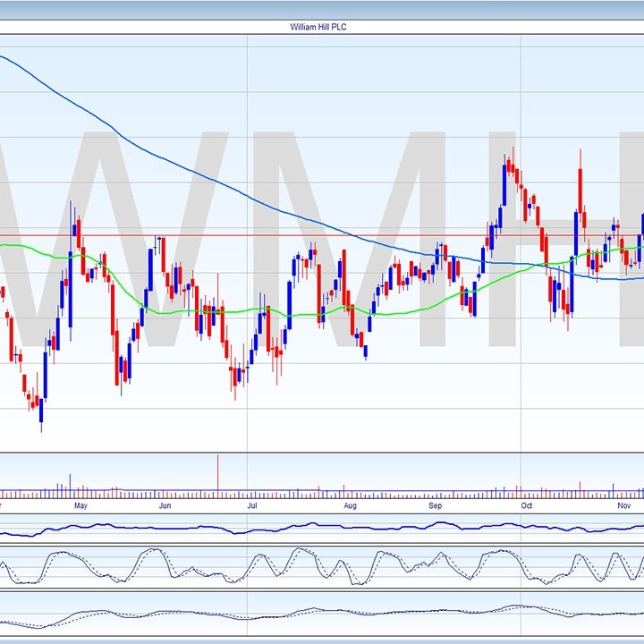
Task: Select the Sep label on the date axis
Action: pos(435,505)
